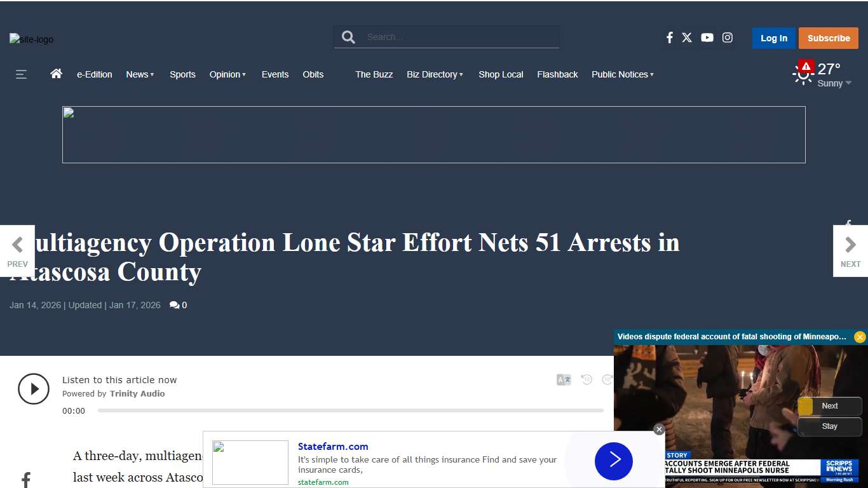This screenshot has width=868, height=488.
Task: Open the Statefarm.com link in the ad
Action: point(333,446)
